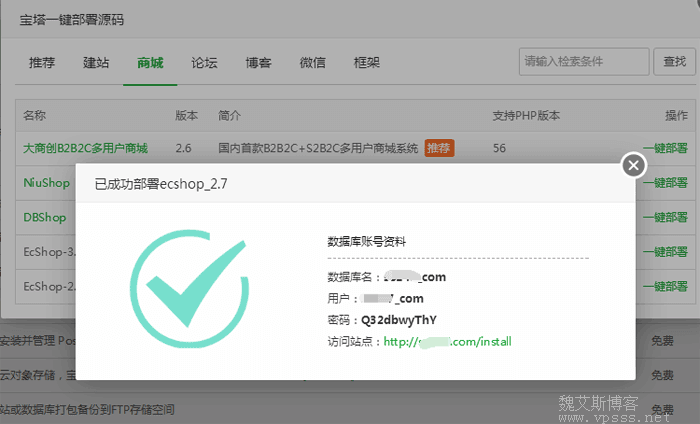Select the 商城 tab
Viewport: 700px width, 424px height.
coord(150,63)
